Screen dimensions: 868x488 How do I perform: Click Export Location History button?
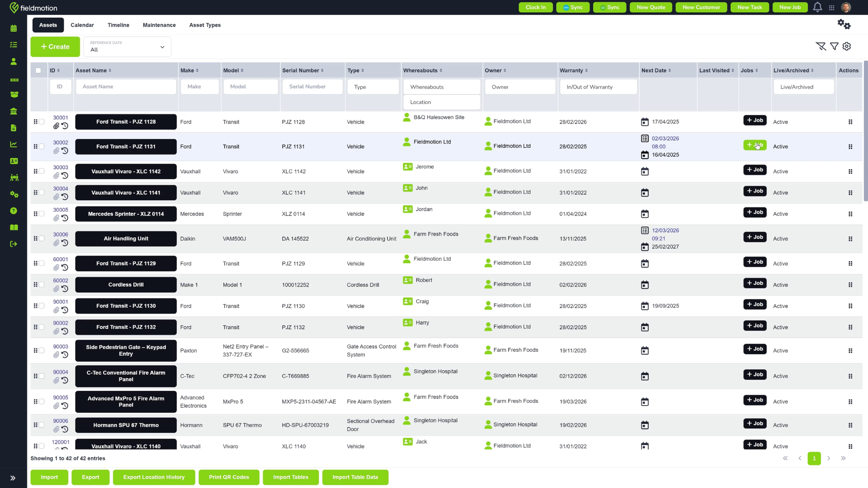pos(154,477)
